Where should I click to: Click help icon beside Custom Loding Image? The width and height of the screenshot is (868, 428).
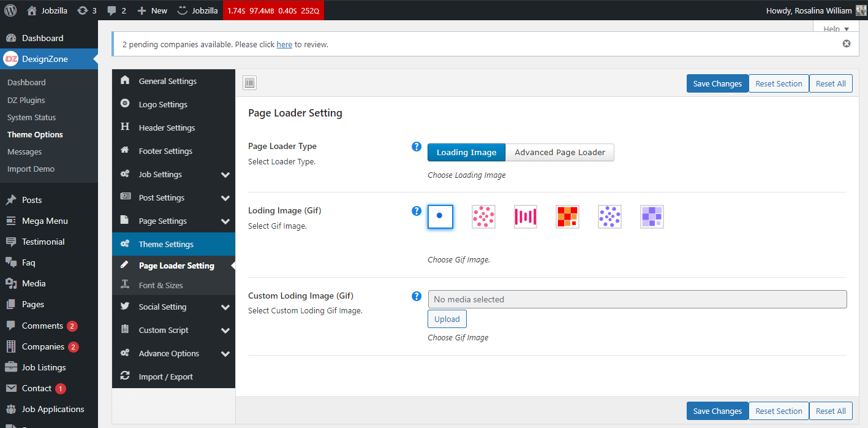(417, 296)
